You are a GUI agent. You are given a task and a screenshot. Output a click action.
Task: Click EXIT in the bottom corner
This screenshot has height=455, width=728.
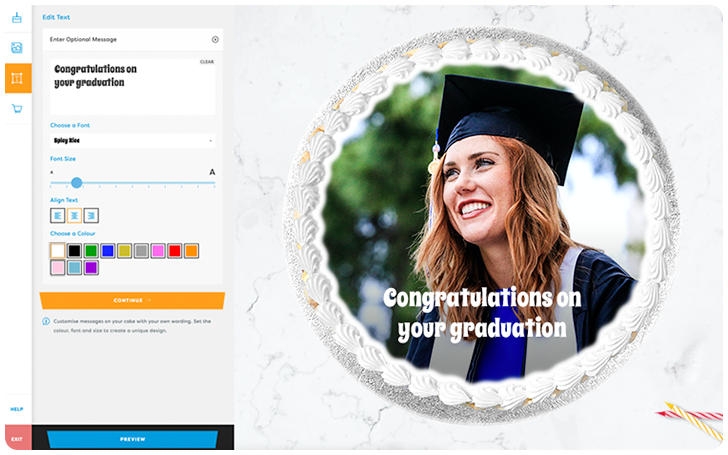click(18, 439)
